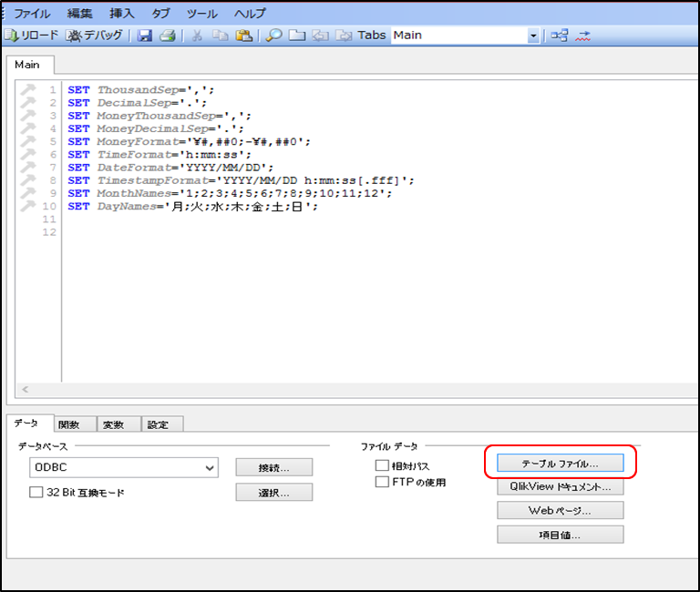Click the 選択... button

pos(274,492)
